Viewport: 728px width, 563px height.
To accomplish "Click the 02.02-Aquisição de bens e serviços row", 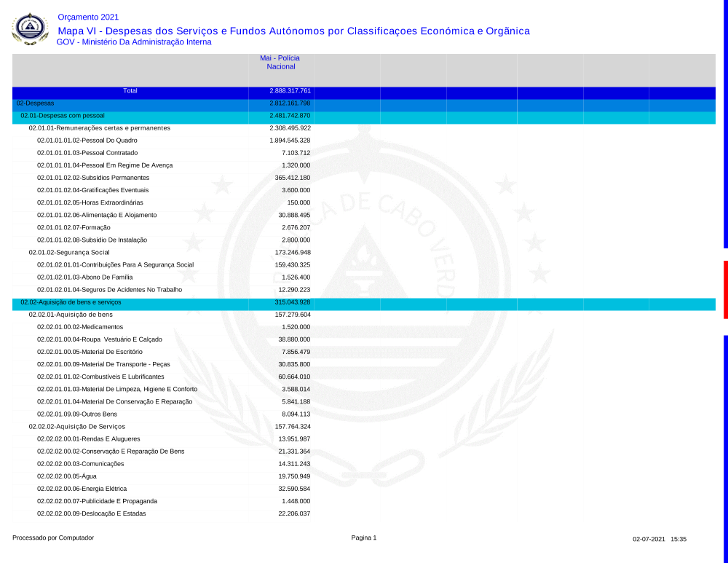I will tap(71, 302).
